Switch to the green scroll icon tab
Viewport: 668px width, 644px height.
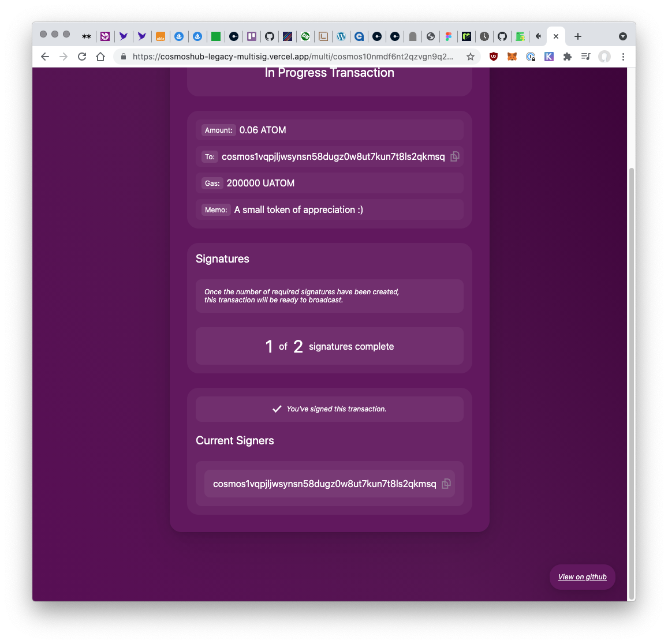point(520,36)
